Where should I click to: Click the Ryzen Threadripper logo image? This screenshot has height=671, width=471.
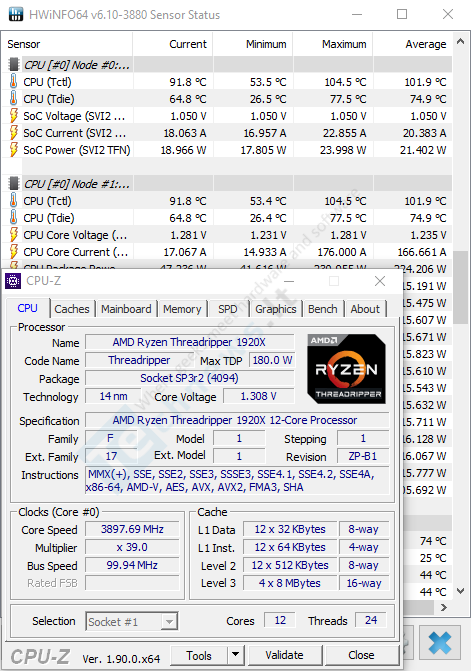[347, 369]
